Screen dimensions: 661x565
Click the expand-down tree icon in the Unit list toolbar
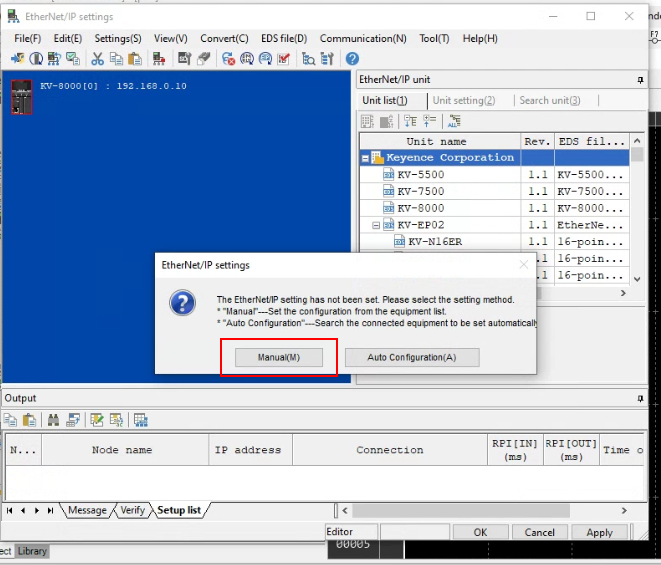click(x=410, y=121)
